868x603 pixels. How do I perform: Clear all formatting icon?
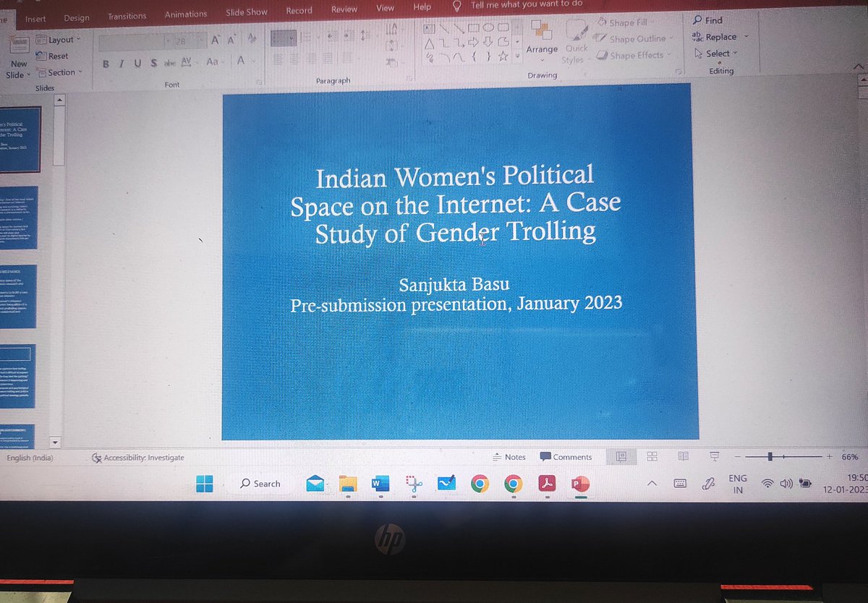(252, 39)
